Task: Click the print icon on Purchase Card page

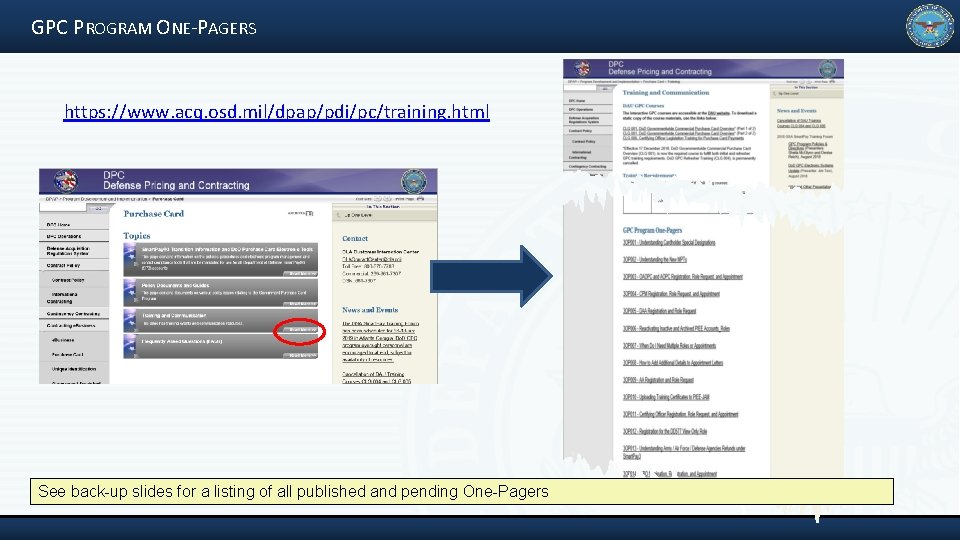Action: [x=420, y=199]
